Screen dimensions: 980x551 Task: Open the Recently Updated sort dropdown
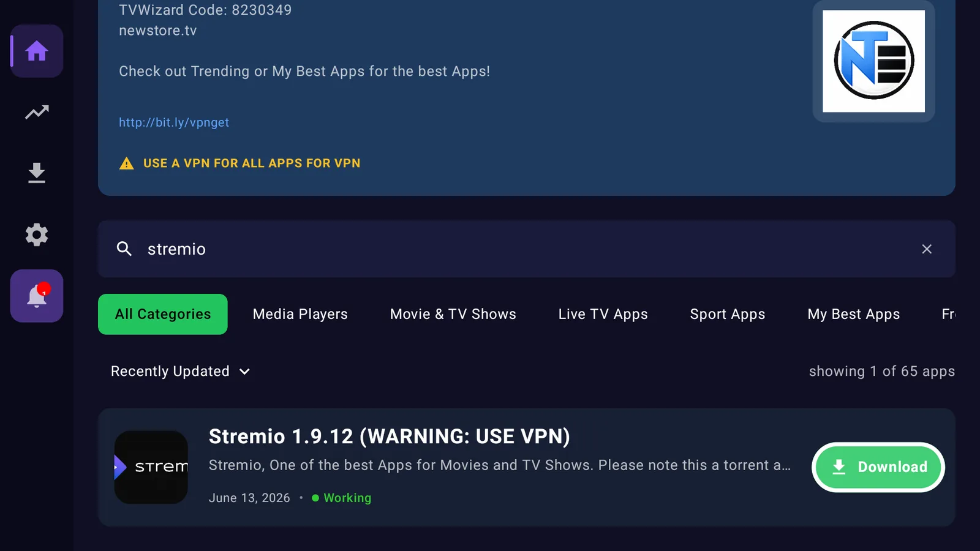(181, 372)
